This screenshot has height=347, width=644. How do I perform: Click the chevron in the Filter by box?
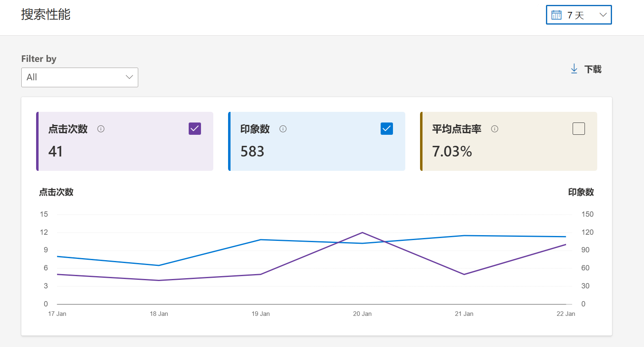pyautogui.click(x=129, y=77)
